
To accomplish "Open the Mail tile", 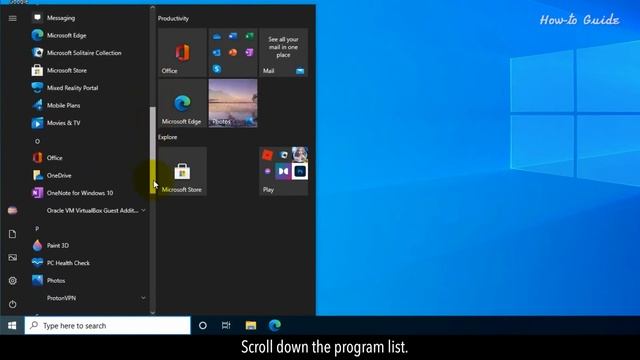I will pos(283,52).
